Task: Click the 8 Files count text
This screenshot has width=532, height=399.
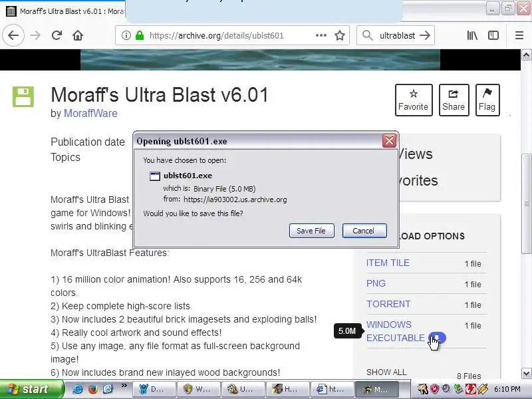Action: click(x=469, y=376)
